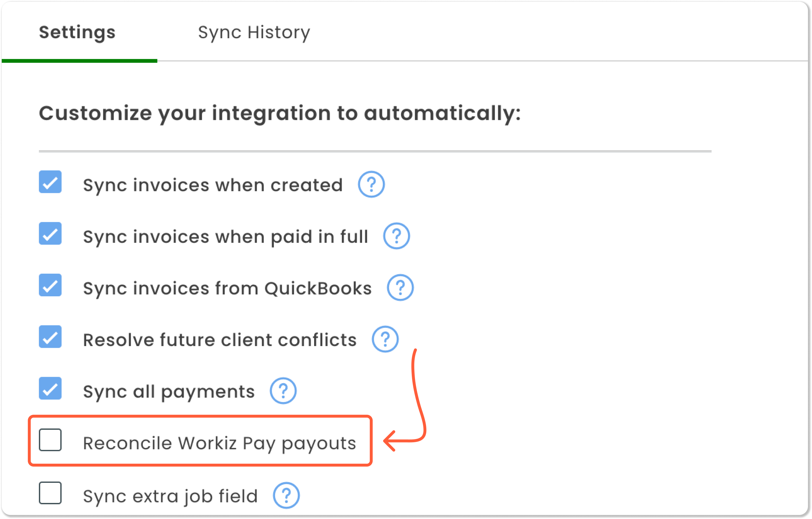Uncheck Sync all payments option
The image size is (812, 519).
click(x=50, y=388)
